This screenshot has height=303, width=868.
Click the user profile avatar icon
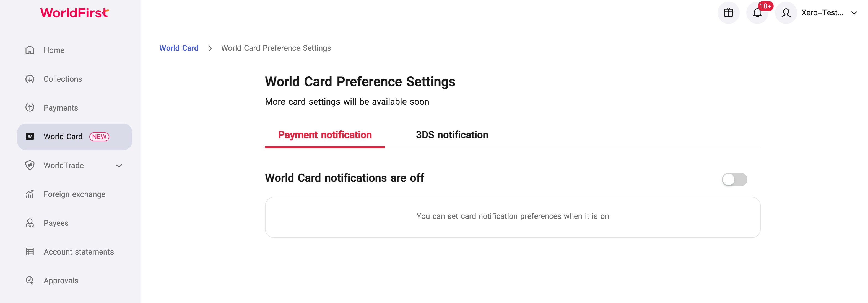pos(786,13)
